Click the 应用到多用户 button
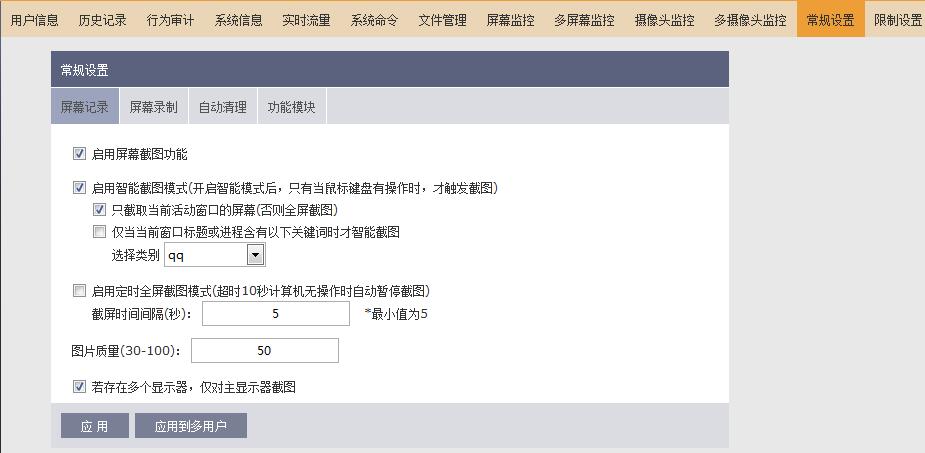925x453 pixels. click(191, 426)
